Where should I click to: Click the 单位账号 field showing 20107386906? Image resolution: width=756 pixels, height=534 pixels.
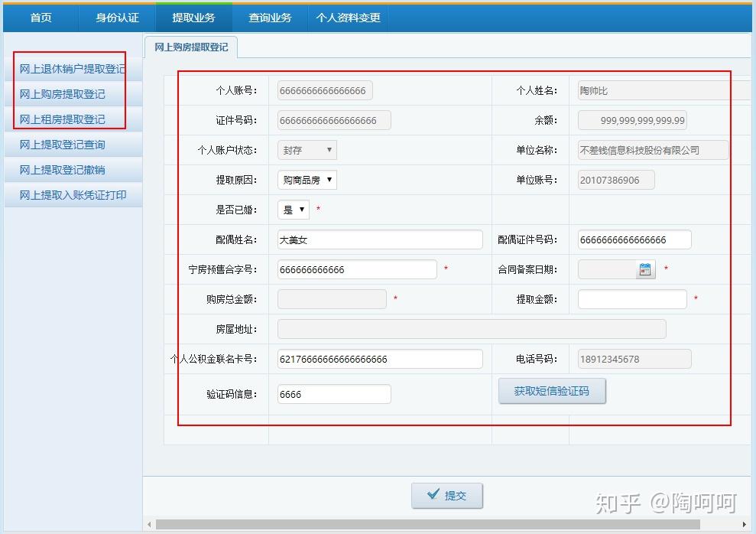click(616, 180)
